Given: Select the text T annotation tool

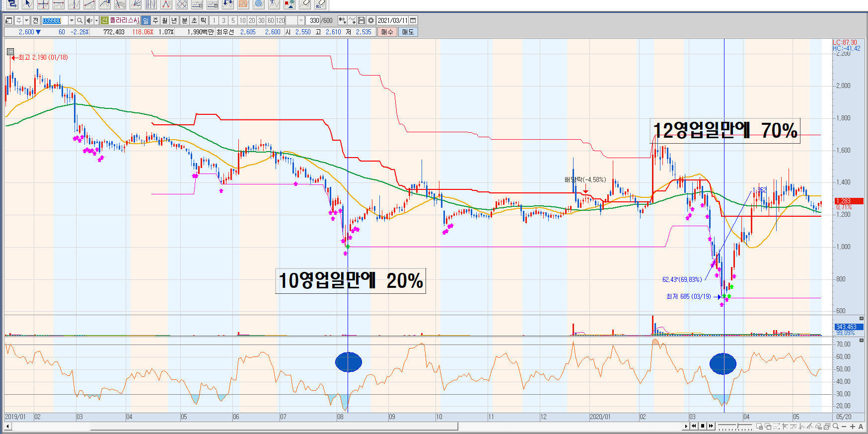Looking at the screenshot, I should pos(274,4).
